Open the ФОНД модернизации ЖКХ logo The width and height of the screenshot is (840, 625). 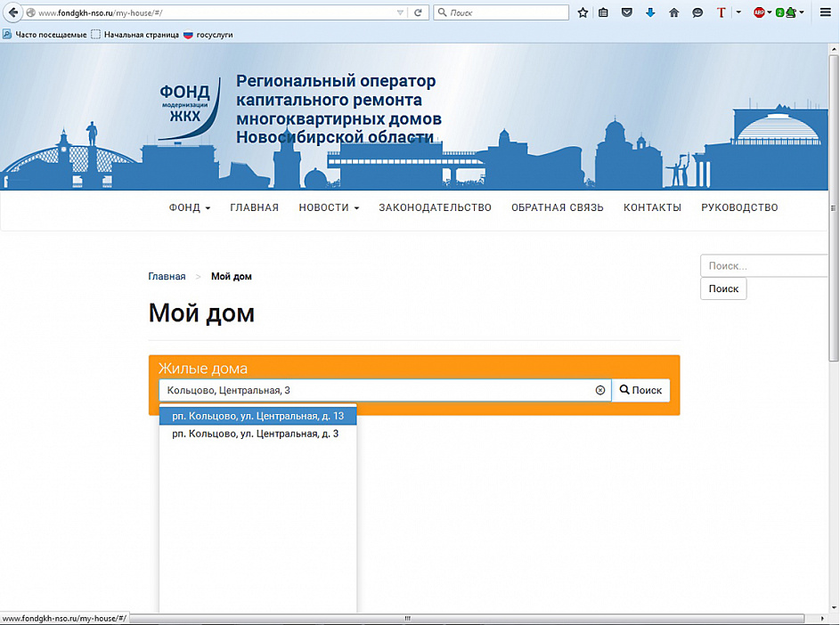point(190,108)
